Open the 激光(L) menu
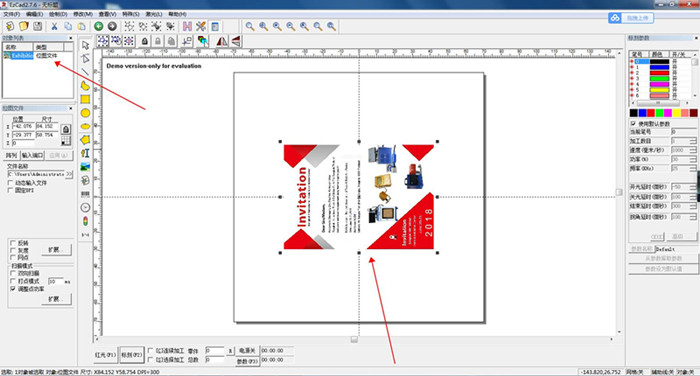Viewport: 700px width, 376px height. point(154,14)
